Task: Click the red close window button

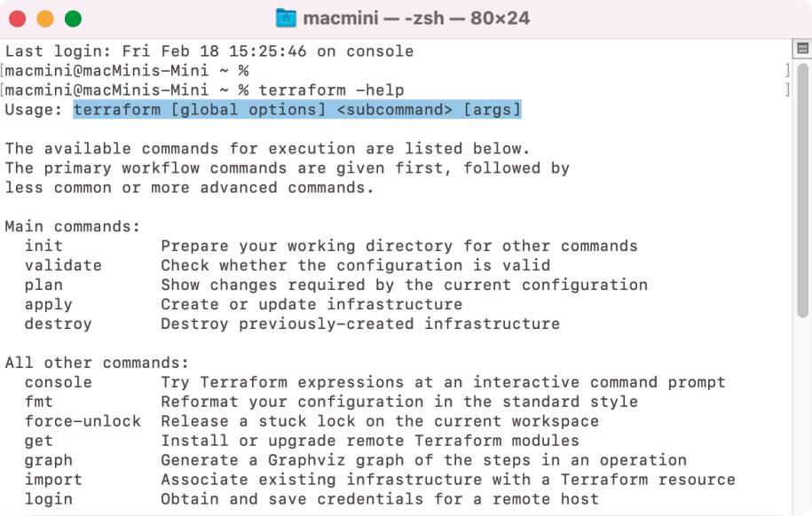Action: coord(18,19)
